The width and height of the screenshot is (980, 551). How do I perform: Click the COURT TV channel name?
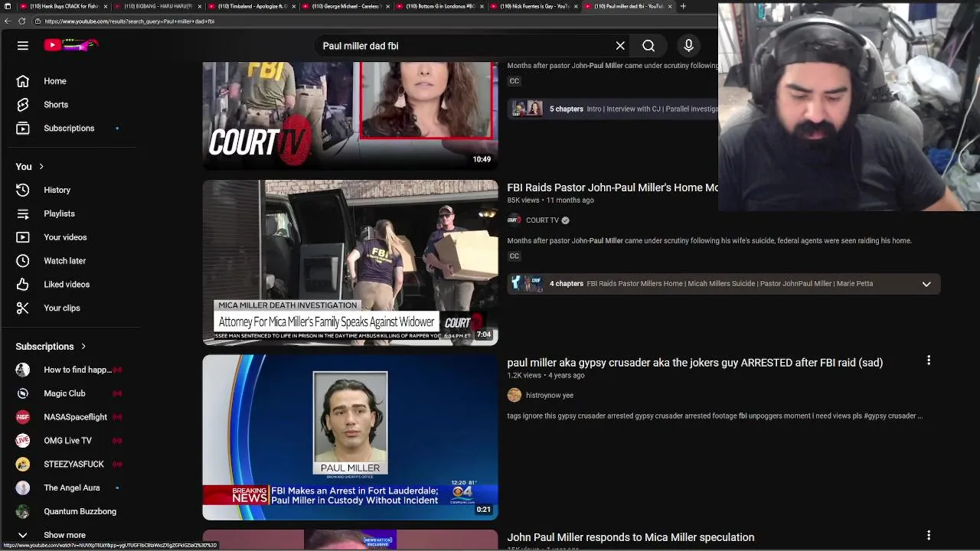click(542, 220)
